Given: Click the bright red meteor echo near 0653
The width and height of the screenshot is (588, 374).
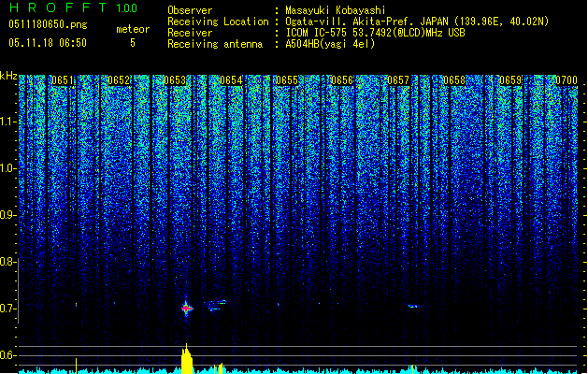Looking at the screenshot, I should point(187,309).
